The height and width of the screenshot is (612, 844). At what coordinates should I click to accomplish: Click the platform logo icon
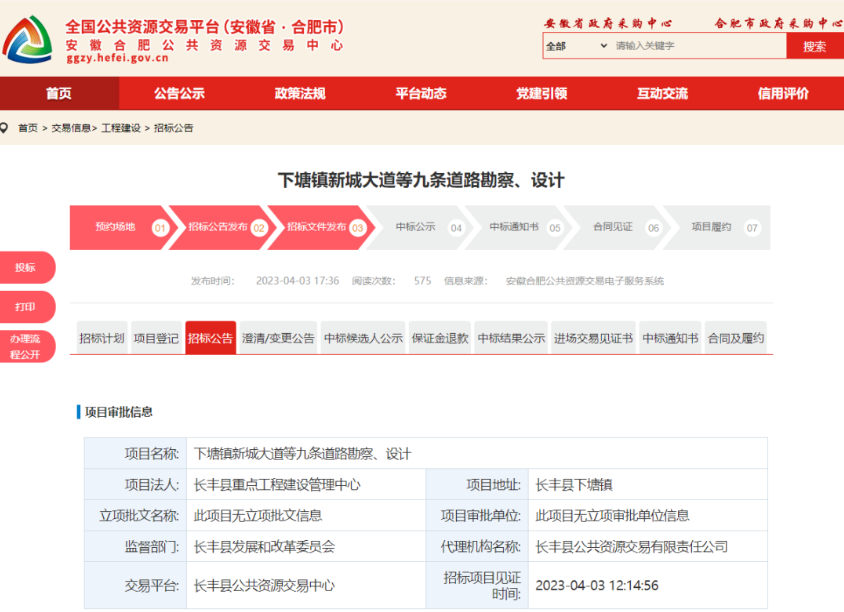28,40
